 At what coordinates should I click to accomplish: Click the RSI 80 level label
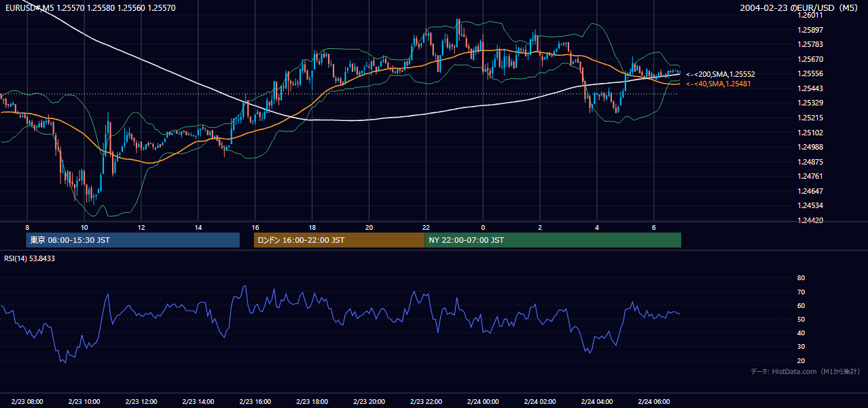click(x=801, y=278)
